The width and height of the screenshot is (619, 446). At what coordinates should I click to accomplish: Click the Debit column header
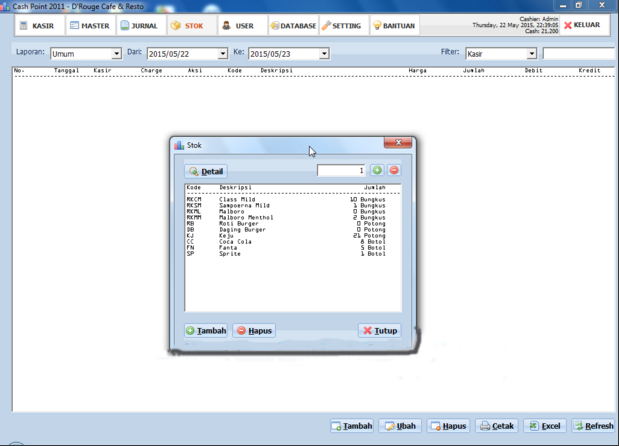coord(533,70)
